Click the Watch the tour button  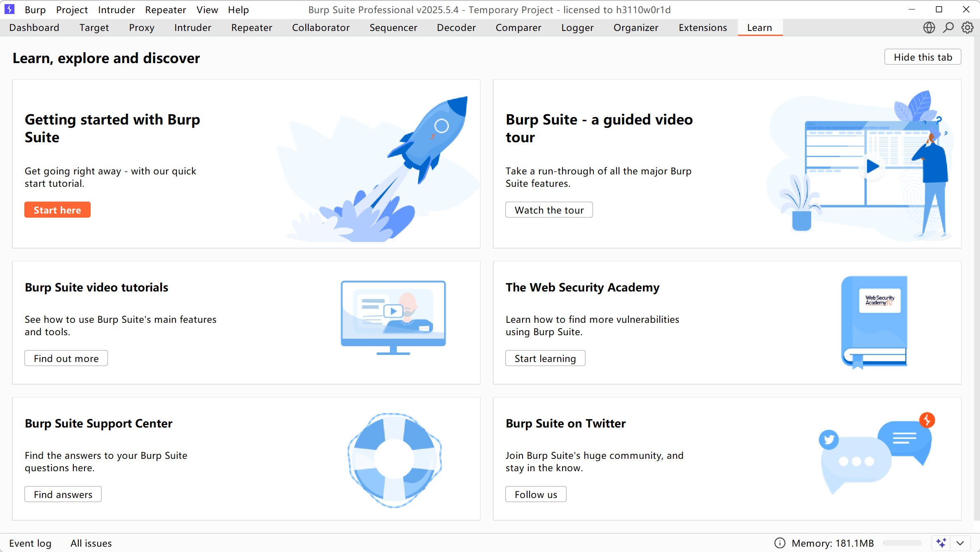coord(549,210)
